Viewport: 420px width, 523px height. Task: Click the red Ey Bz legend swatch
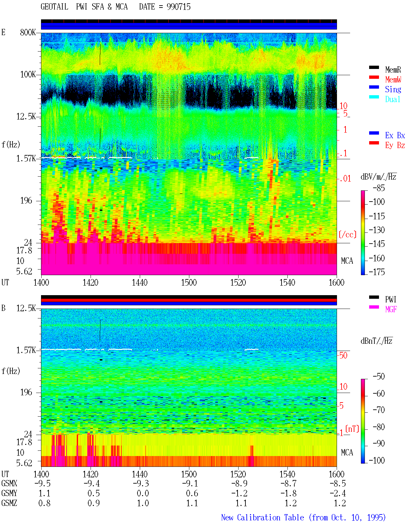point(374,143)
